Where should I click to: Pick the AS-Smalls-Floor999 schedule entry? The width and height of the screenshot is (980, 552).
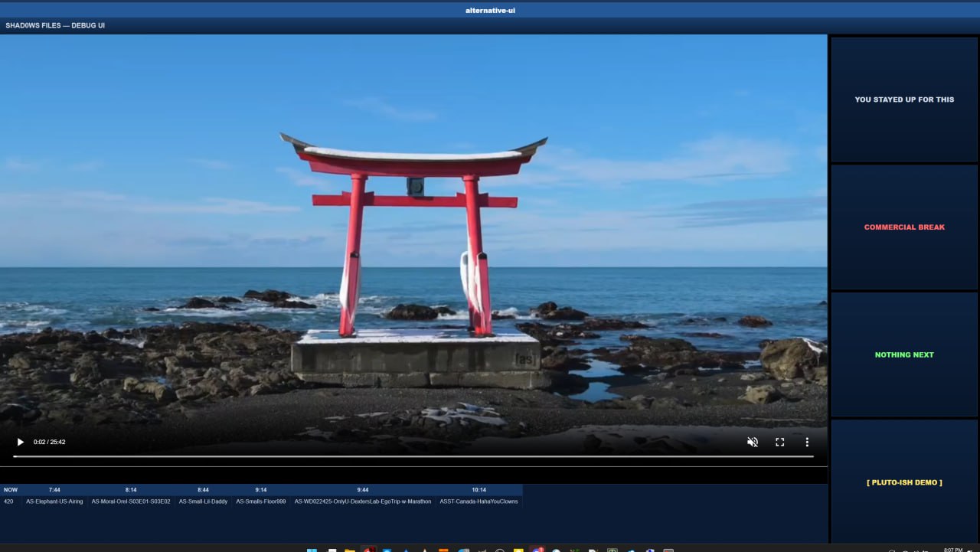[x=261, y=501]
